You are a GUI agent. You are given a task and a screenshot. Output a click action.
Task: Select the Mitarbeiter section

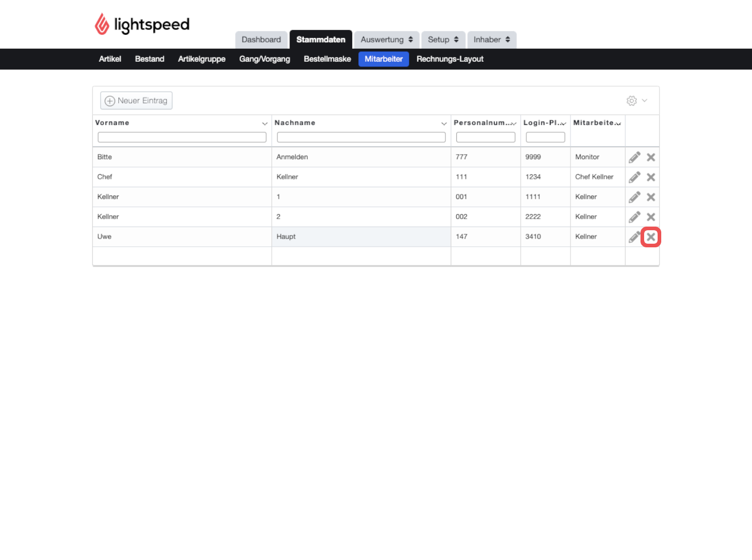pyautogui.click(x=384, y=59)
